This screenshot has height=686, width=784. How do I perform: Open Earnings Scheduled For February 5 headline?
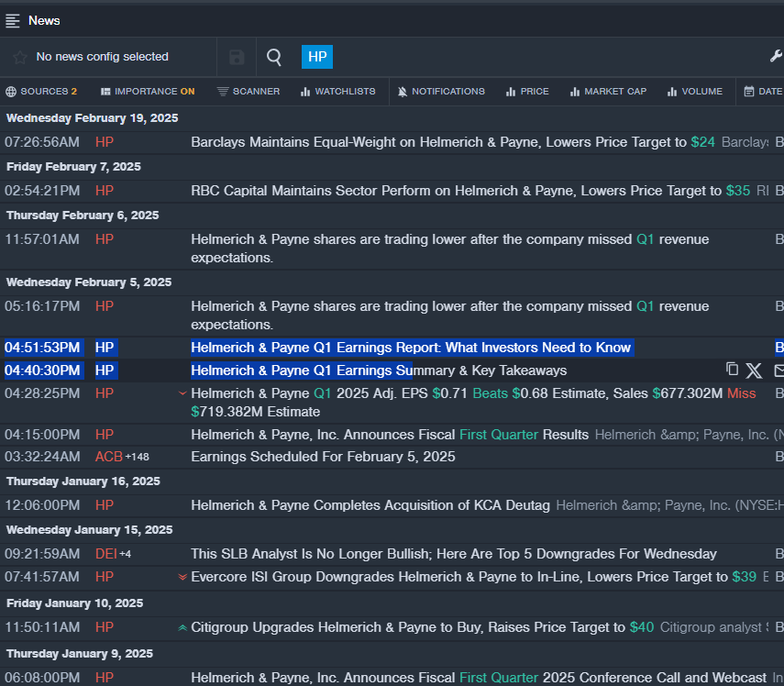pyautogui.click(x=323, y=457)
